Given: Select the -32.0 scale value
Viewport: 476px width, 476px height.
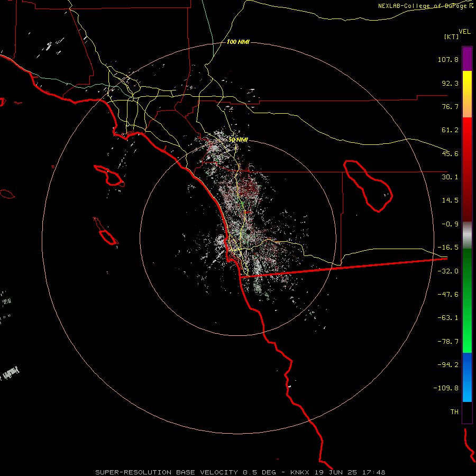Looking at the screenshot, I should pyautogui.click(x=448, y=271).
